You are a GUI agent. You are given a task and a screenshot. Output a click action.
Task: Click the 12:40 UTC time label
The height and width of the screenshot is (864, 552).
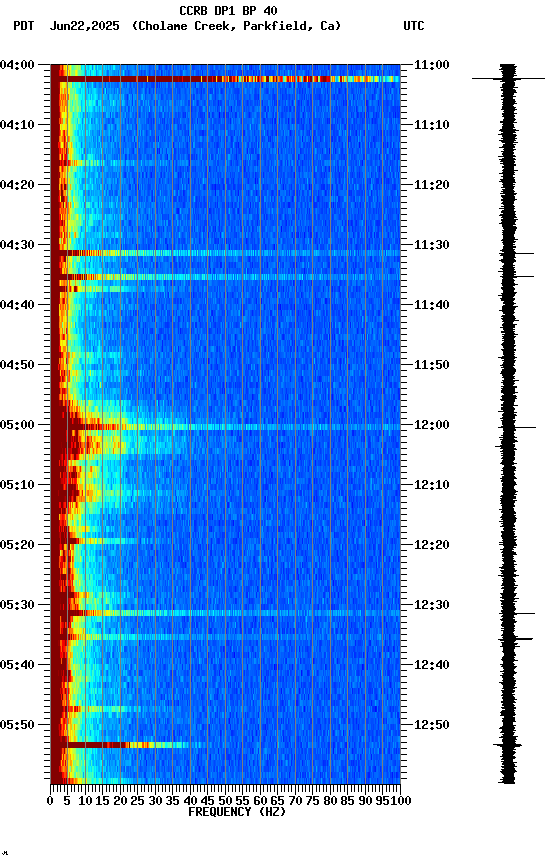pyautogui.click(x=431, y=666)
